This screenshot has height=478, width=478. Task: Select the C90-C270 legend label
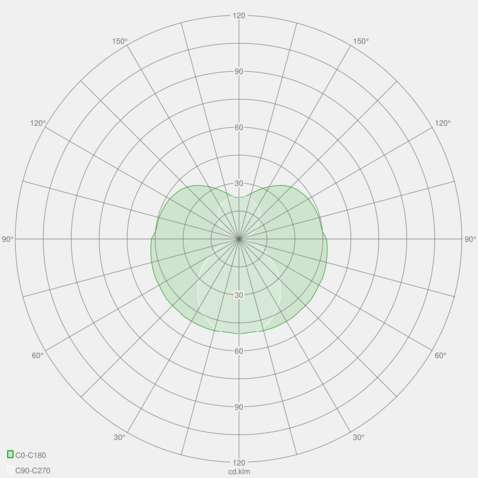[x=33, y=471]
